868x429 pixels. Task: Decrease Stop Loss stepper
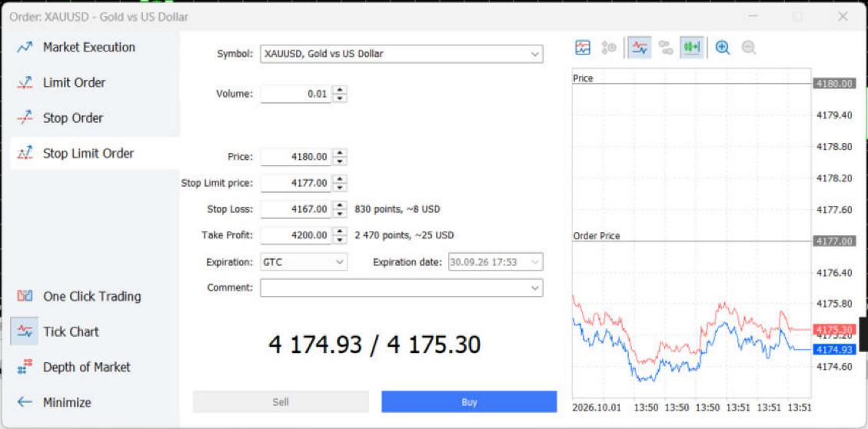[x=340, y=214]
